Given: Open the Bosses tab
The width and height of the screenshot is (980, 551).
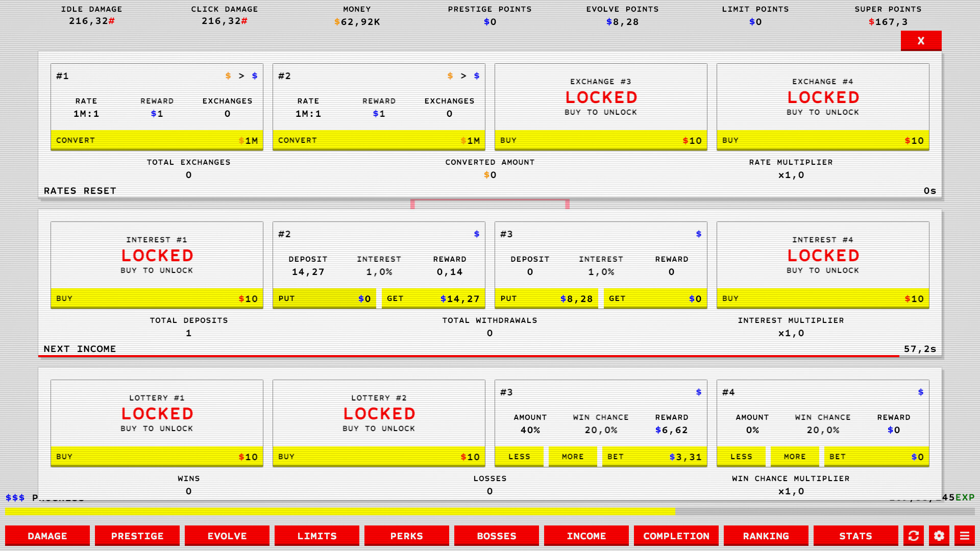Looking at the screenshot, I should (497, 536).
